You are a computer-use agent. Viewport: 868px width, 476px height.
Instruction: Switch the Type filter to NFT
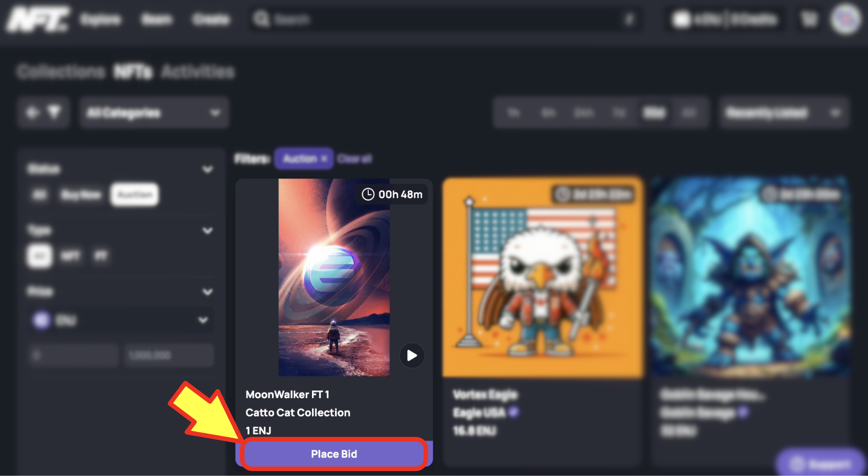coord(70,256)
